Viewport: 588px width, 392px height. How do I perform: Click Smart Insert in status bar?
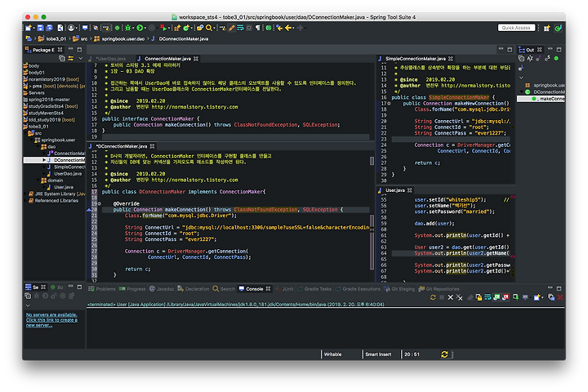(378, 354)
